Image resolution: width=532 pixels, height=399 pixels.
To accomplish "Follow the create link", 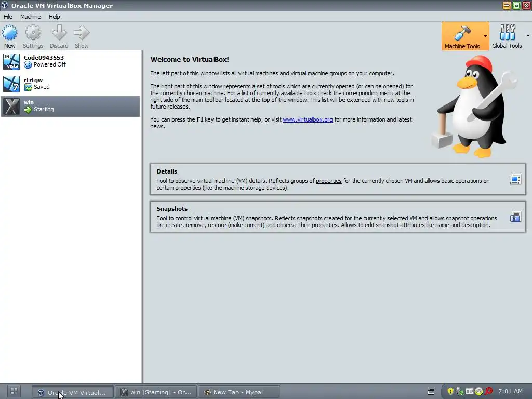I will tap(174, 225).
